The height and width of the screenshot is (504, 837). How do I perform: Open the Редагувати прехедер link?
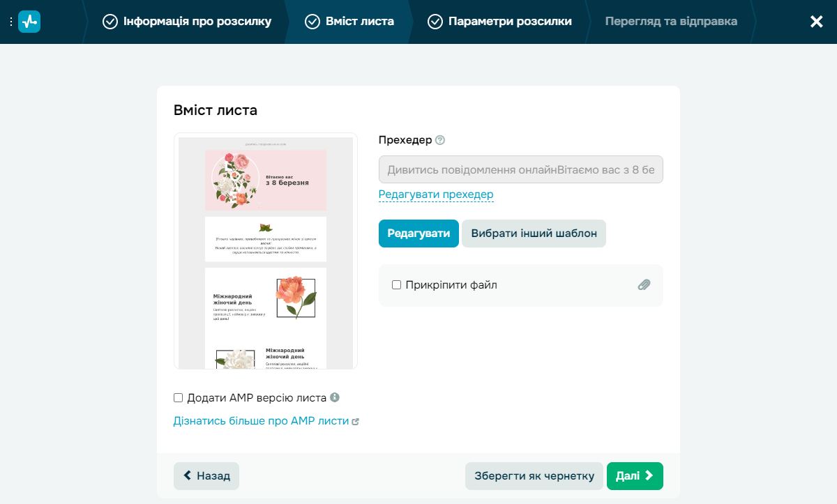pos(435,194)
